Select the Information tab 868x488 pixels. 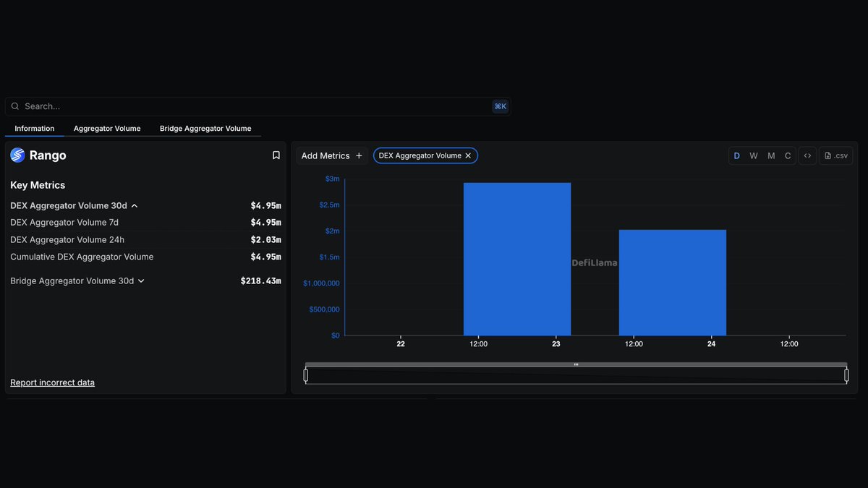[x=35, y=129]
